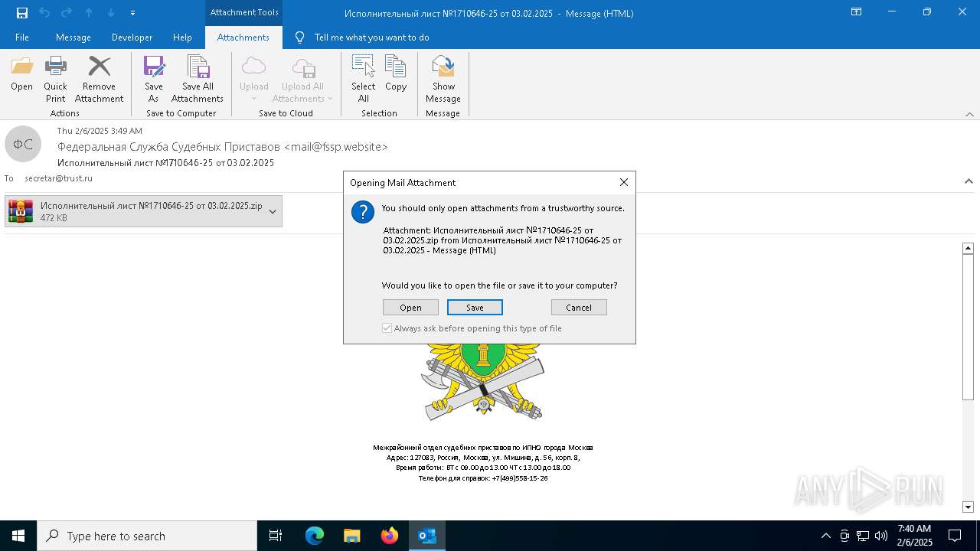Click the Next Item down arrow
Screen dimensions: 980x551
111,12
